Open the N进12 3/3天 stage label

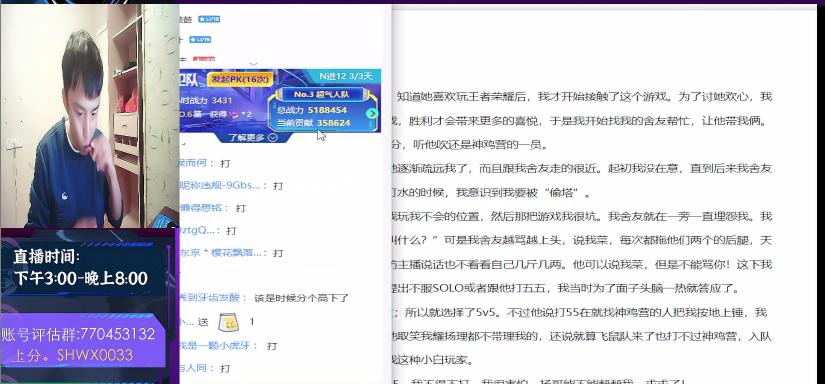[346, 76]
